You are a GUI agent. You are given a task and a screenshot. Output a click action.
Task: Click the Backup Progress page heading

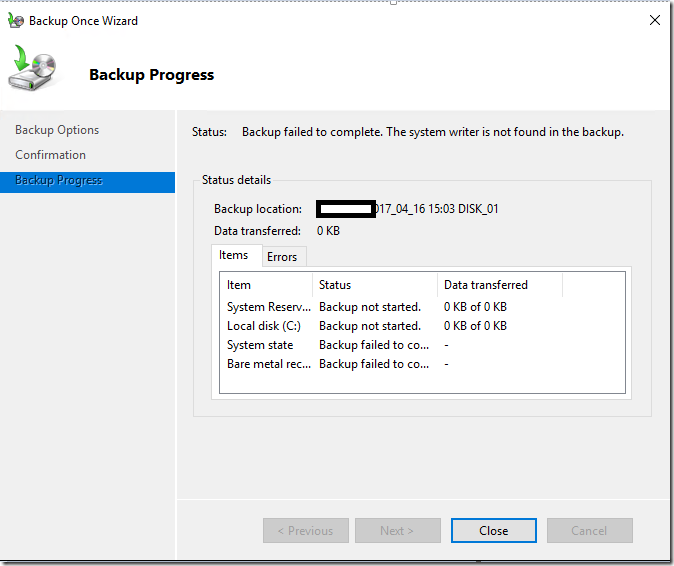151,74
